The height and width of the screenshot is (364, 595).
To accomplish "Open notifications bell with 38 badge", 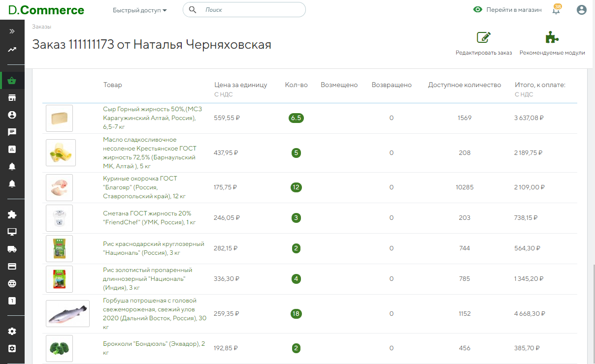I will click(x=557, y=9).
